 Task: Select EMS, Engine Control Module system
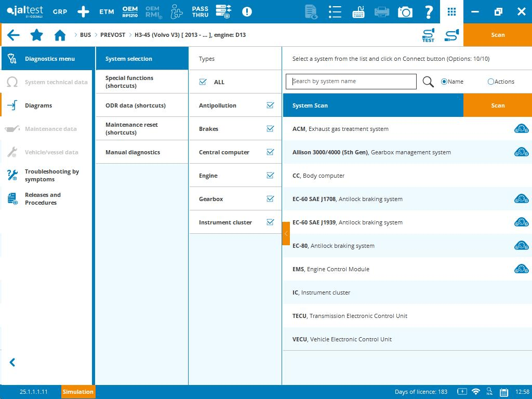(x=331, y=269)
